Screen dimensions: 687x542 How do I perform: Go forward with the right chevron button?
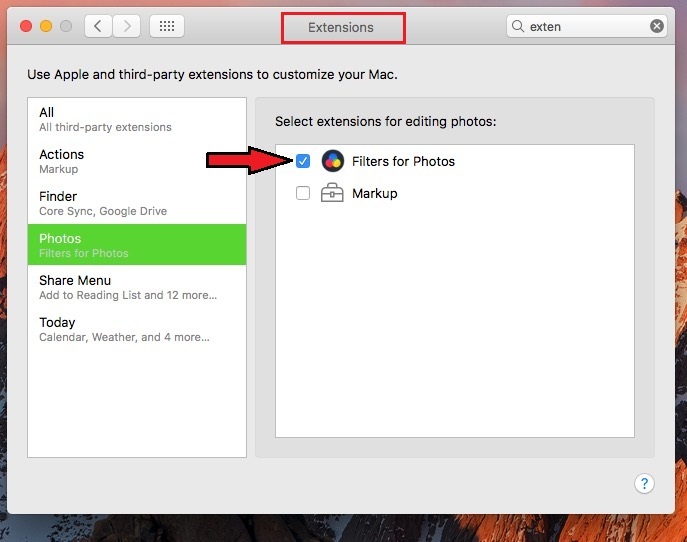click(x=127, y=26)
